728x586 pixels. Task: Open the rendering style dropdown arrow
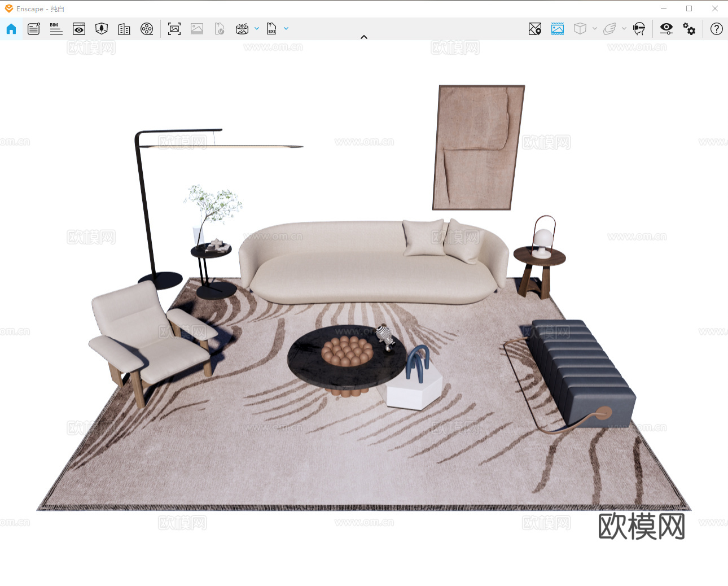[595, 29]
